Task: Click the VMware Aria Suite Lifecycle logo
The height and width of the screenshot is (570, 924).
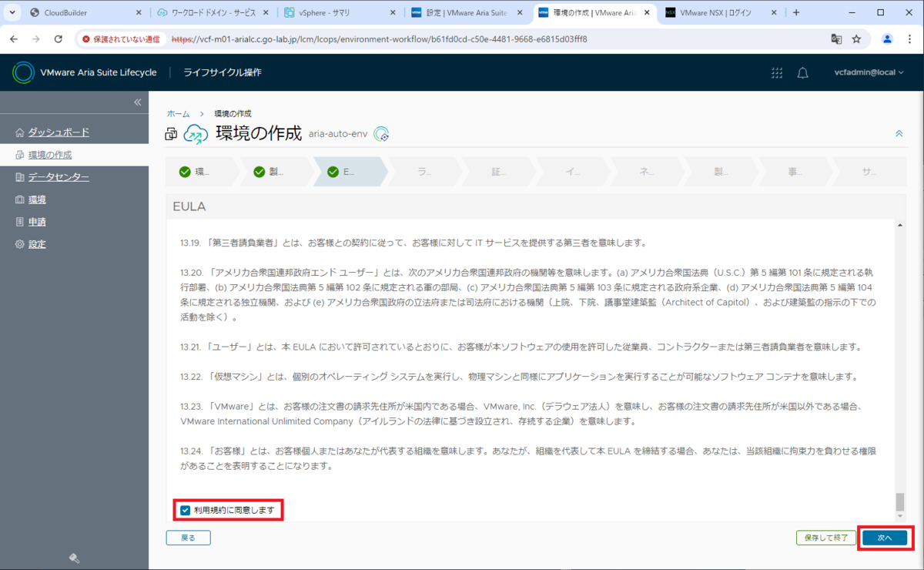Action: point(24,72)
